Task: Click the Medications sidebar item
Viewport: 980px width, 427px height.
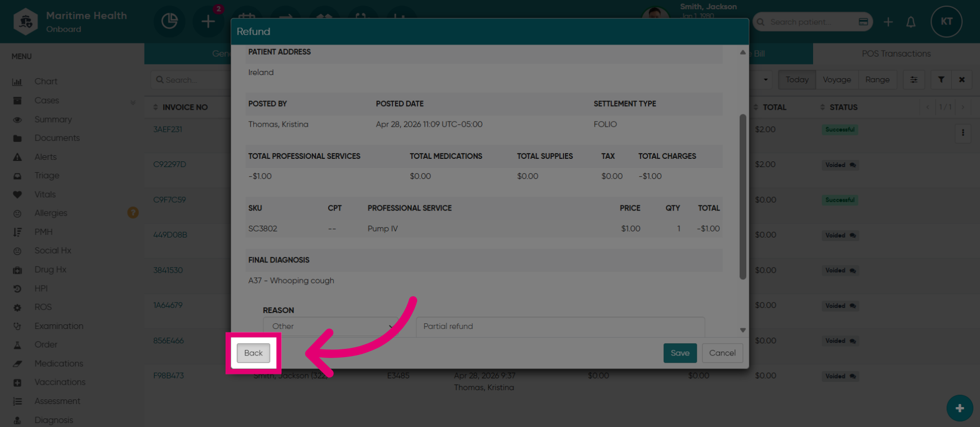Action: coord(58,364)
